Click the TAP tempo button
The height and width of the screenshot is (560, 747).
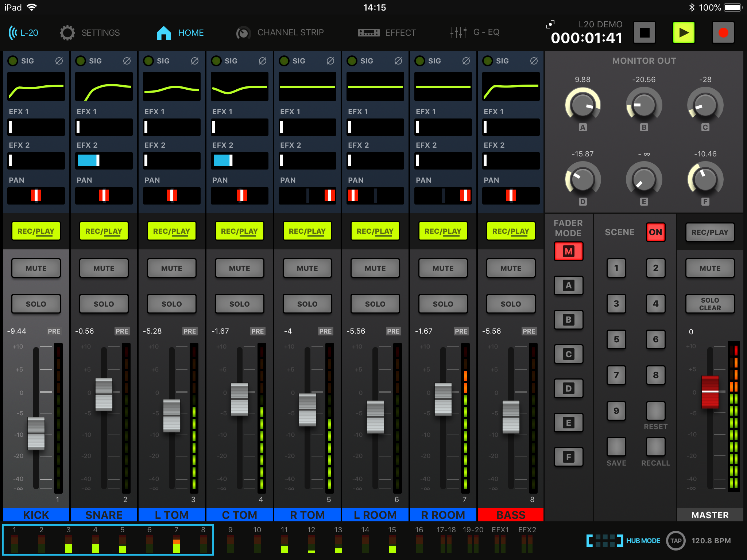(676, 541)
